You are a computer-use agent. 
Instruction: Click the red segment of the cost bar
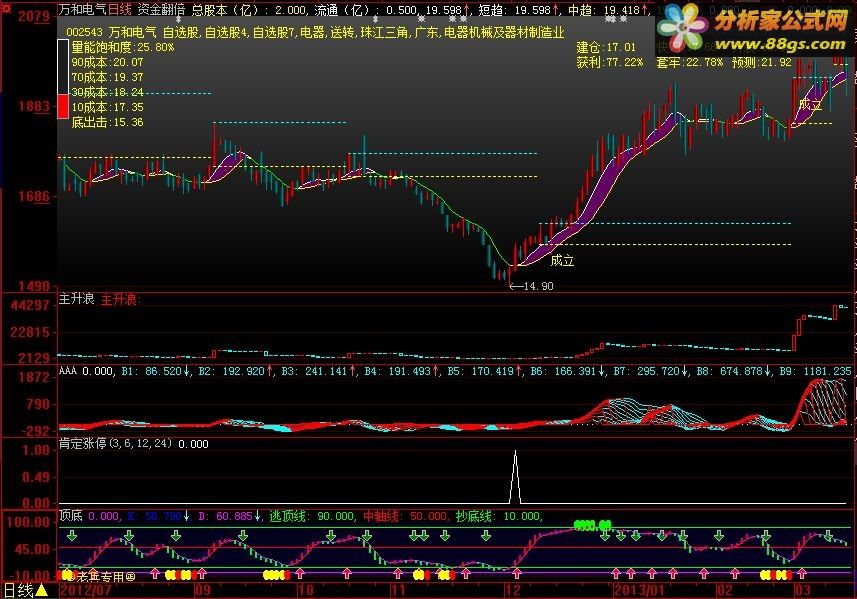(63, 106)
